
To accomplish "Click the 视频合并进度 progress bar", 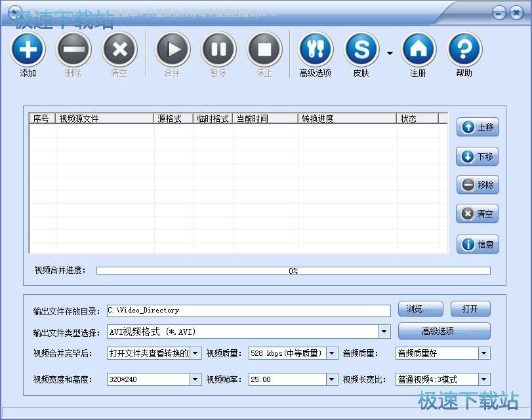I will click(293, 271).
